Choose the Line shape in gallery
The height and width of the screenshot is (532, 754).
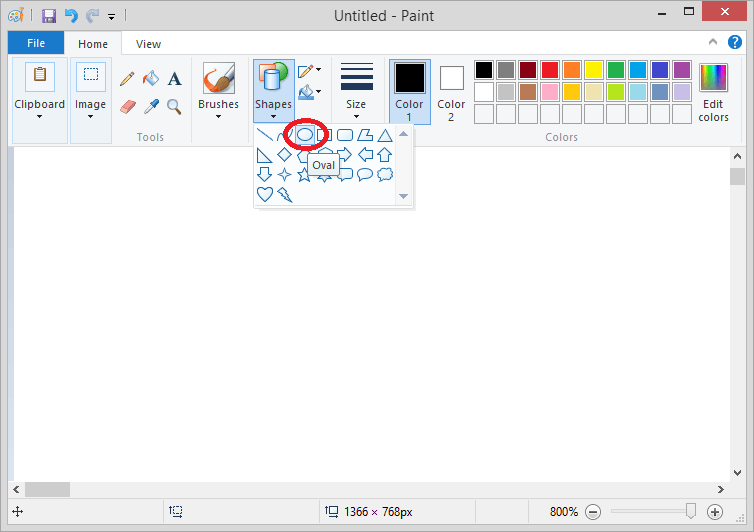pos(264,135)
